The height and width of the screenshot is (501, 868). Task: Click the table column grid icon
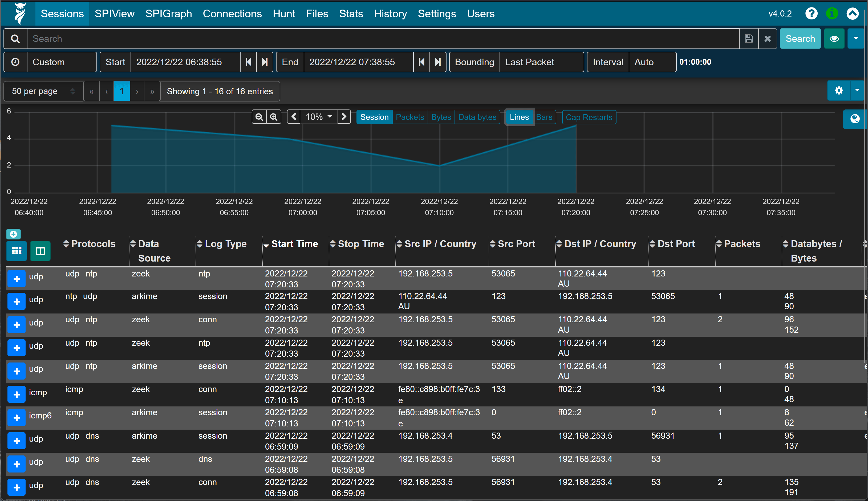[x=17, y=251]
